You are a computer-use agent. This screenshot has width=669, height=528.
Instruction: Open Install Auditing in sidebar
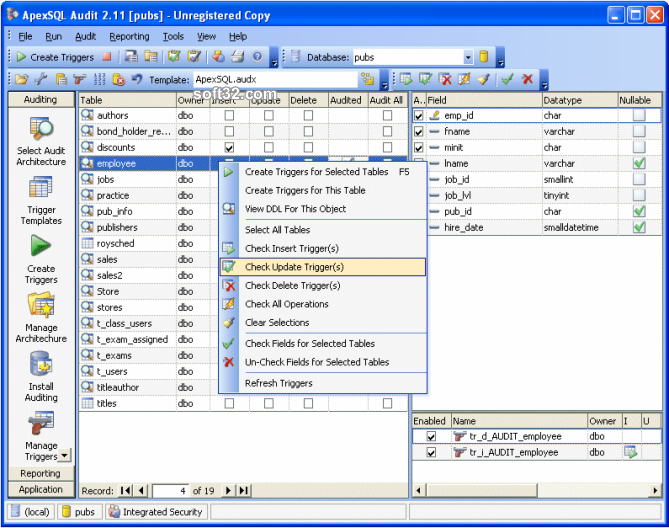pos(41,377)
